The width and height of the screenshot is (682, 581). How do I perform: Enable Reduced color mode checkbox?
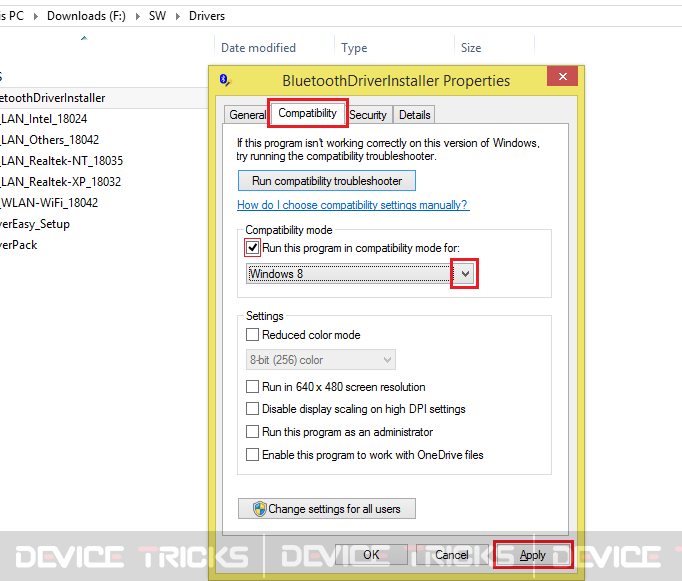(x=252, y=334)
